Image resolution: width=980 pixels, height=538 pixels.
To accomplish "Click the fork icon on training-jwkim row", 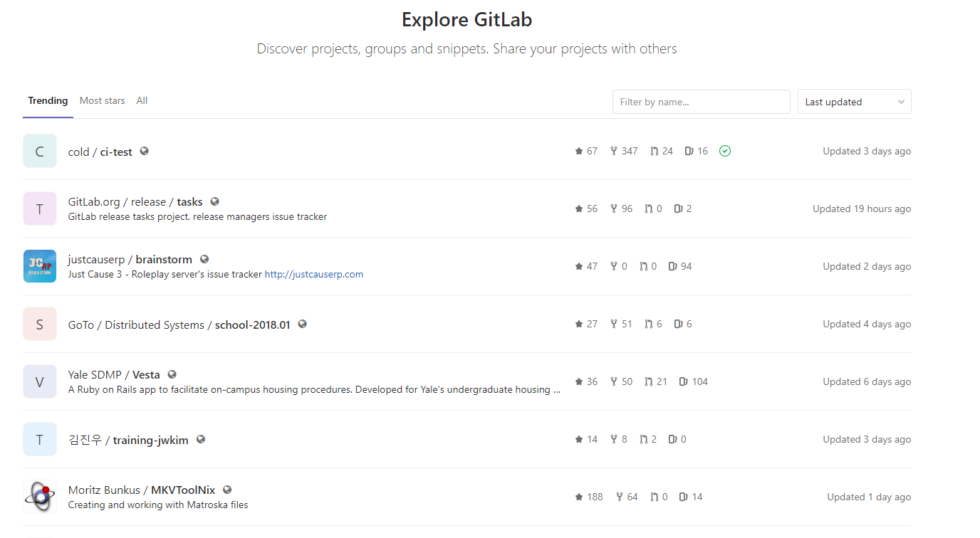I will pos(614,439).
